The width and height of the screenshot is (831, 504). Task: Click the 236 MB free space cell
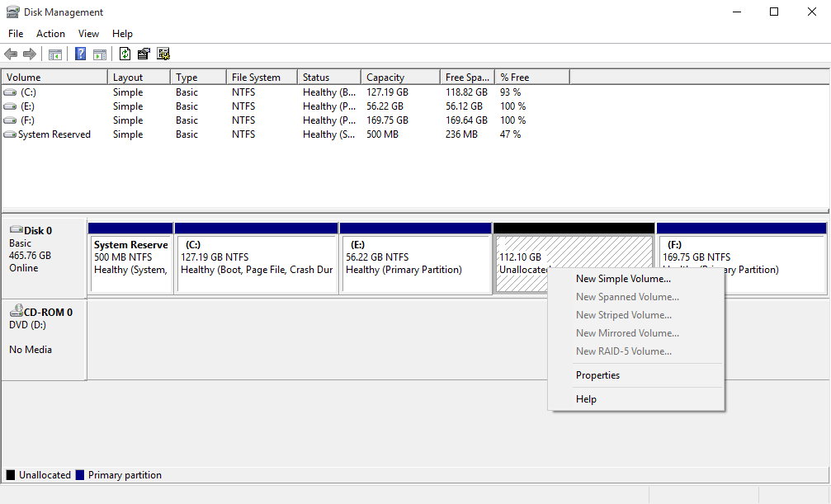point(461,134)
